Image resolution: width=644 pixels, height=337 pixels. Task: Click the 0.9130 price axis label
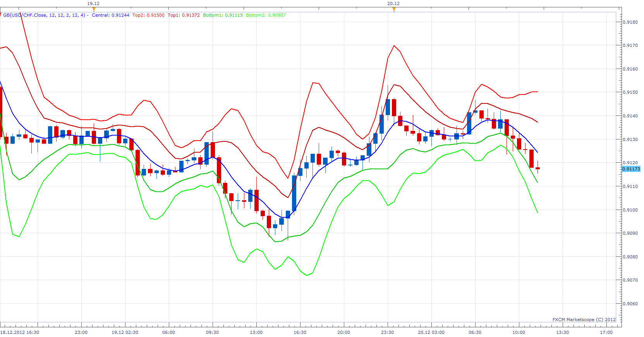(630, 139)
